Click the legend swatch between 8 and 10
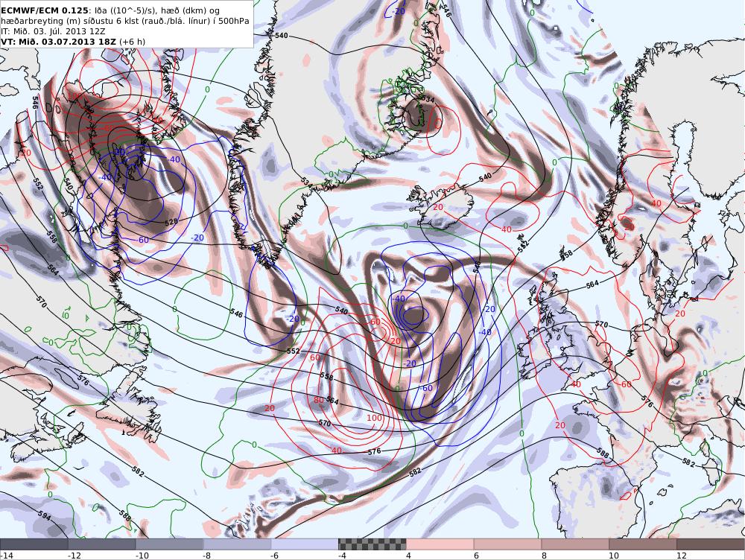 point(575,544)
